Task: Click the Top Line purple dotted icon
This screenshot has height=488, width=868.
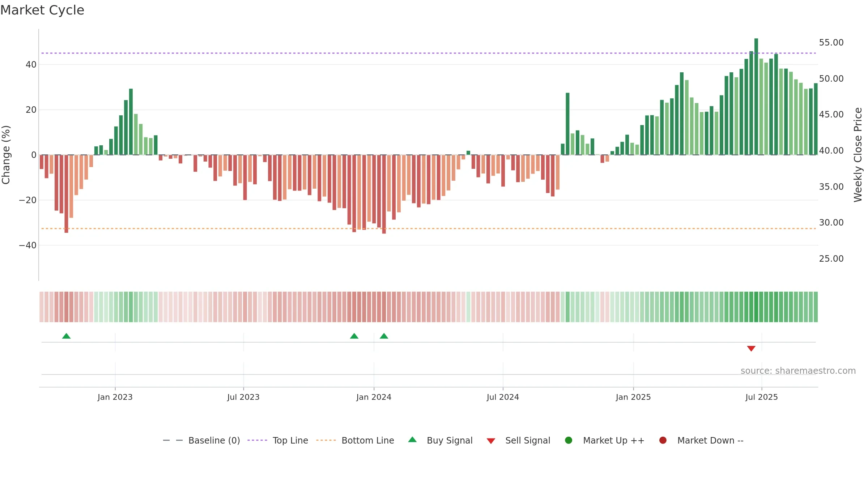Action: click(x=257, y=440)
